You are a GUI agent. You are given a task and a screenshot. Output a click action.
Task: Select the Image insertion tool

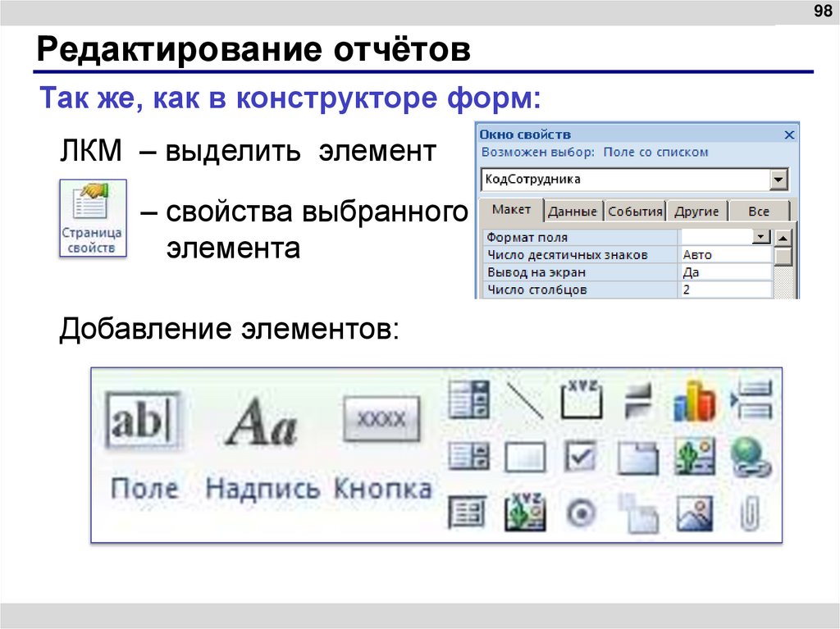(x=695, y=512)
